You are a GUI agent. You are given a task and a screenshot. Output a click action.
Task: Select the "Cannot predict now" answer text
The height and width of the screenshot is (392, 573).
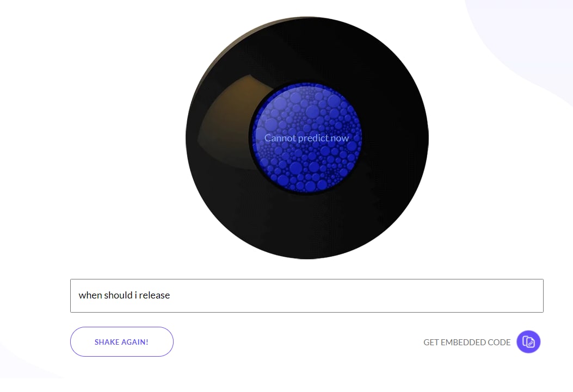306,138
